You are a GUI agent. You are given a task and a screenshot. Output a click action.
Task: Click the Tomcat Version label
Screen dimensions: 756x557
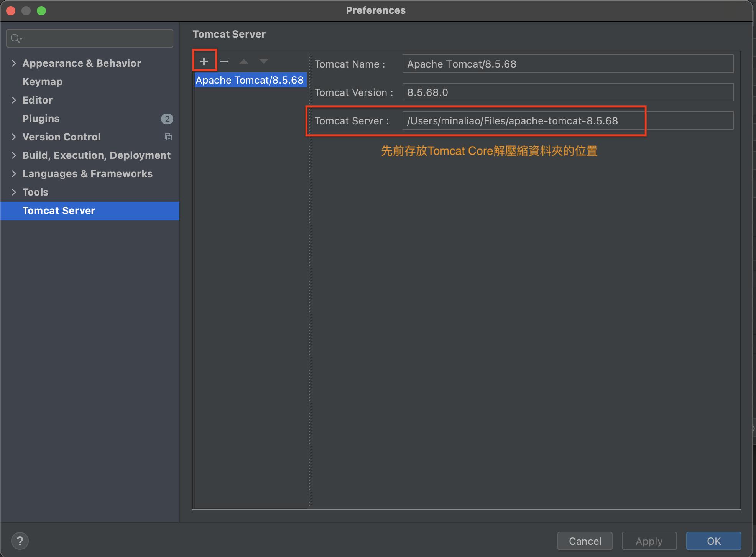pyautogui.click(x=353, y=92)
